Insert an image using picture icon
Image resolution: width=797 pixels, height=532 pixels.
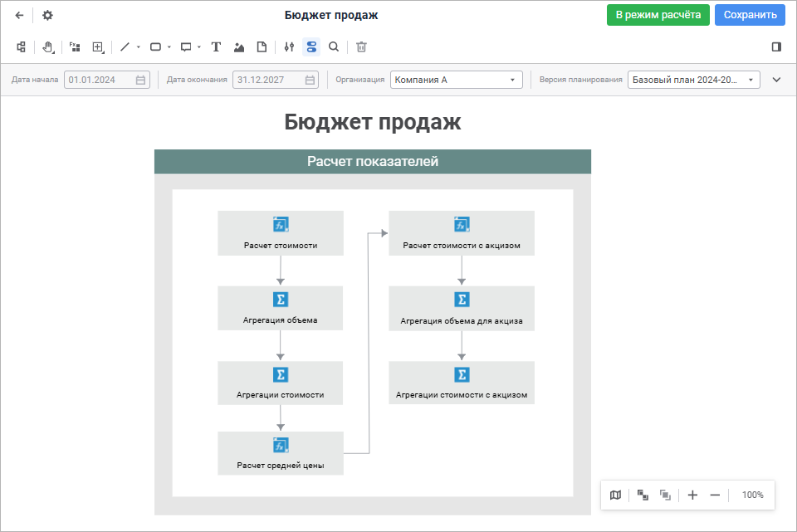(x=239, y=47)
